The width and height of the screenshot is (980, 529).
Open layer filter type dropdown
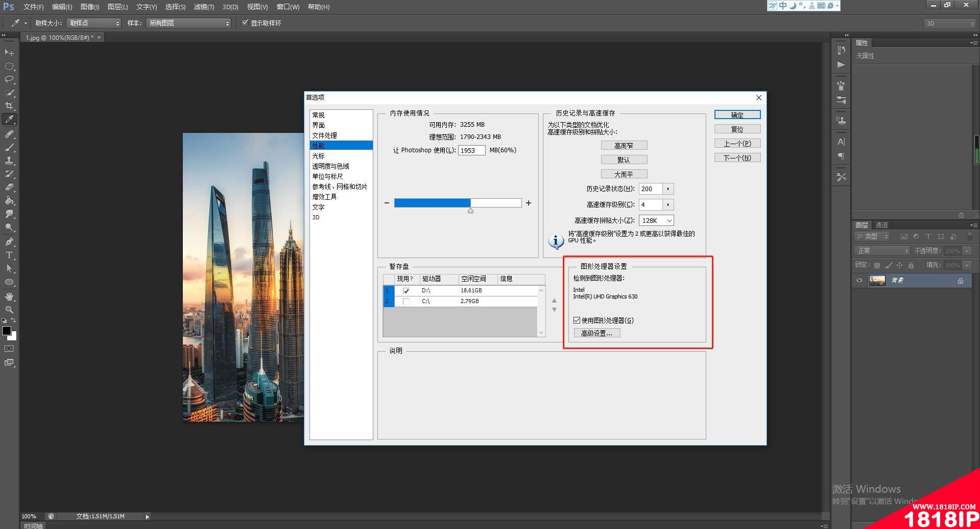[x=872, y=236]
